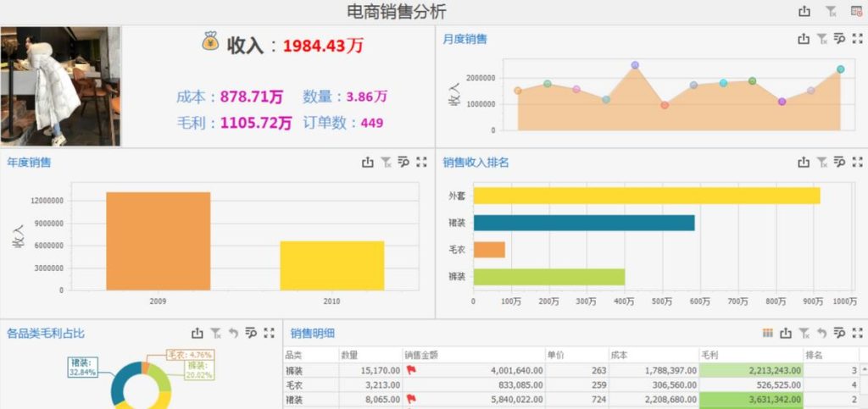Click the 5,840,022.00 sales amount cell
This screenshot has height=409, width=868.
(475, 399)
